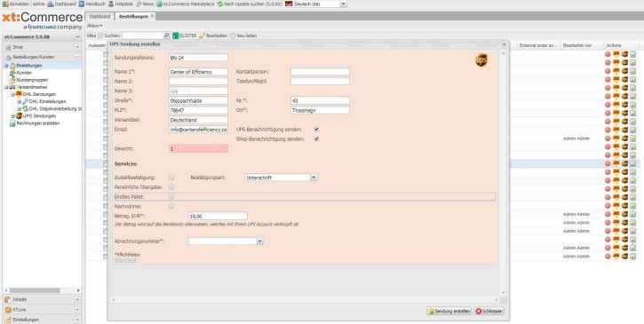Open the Helpdesk link
Image resolution: width=644 pixels, height=324 pixels.
(121, 4)
